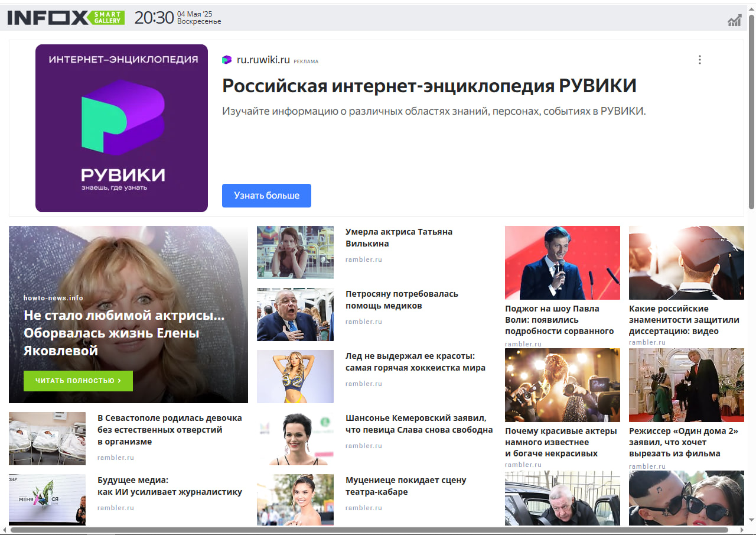The image size is (756, 535).
Task: Click photo of couple in sunglasses
Action: (686, 498)
